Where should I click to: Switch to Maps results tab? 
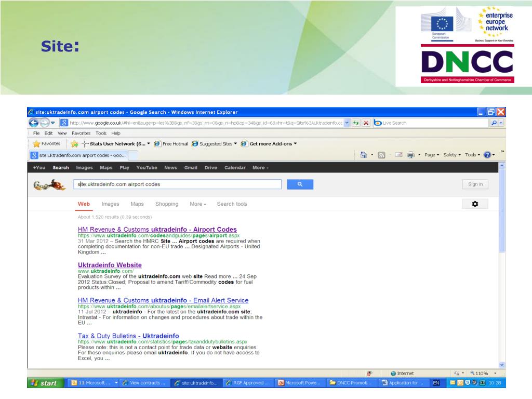tap(137, 204)
